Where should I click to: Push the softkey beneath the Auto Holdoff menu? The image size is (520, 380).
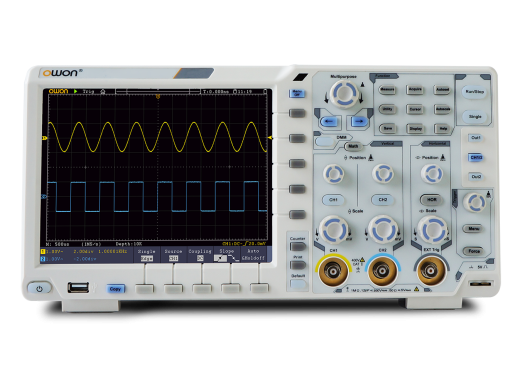tap(259, 289)
